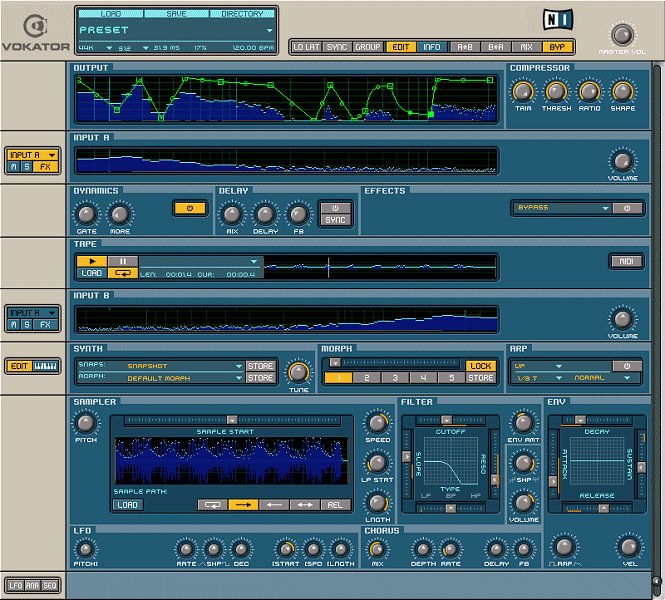This screenshot has width=665, height=600.
Task: Select the INFO tab
Action: pyautogui.click(x=432, y=47)
